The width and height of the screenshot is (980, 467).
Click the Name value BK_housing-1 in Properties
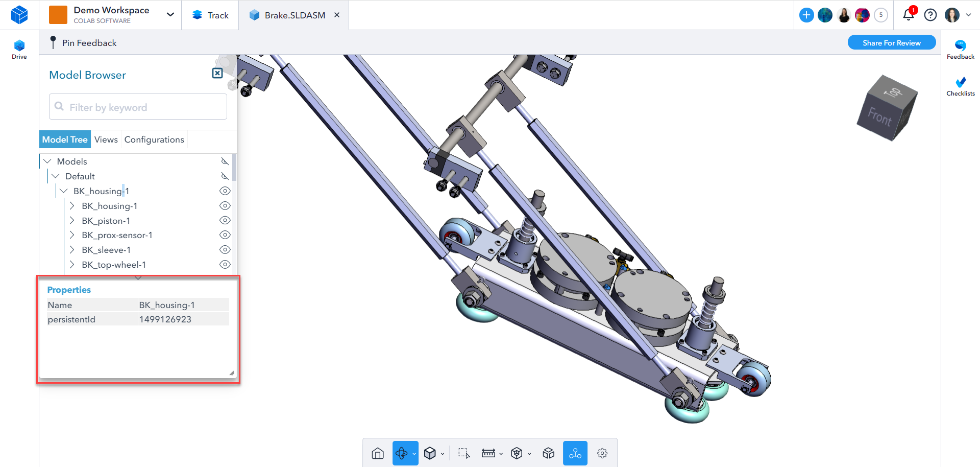pyautogui.click(x=167, y=305)
